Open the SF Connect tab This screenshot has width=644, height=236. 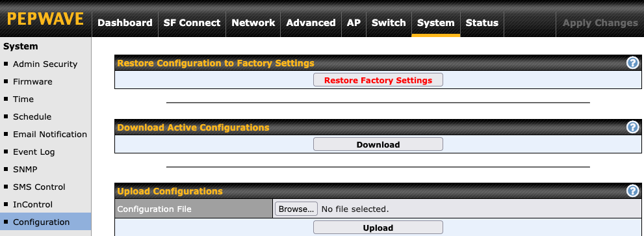pos(192,23)
